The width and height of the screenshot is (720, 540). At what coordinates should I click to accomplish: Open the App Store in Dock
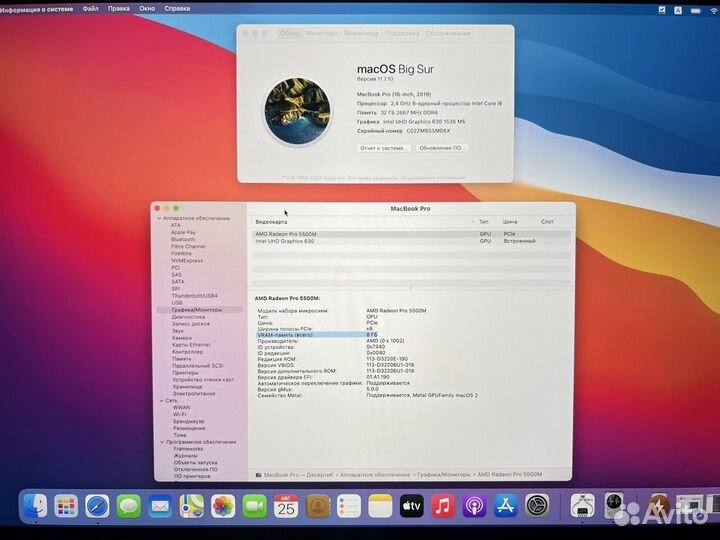[x=506, y=506]
